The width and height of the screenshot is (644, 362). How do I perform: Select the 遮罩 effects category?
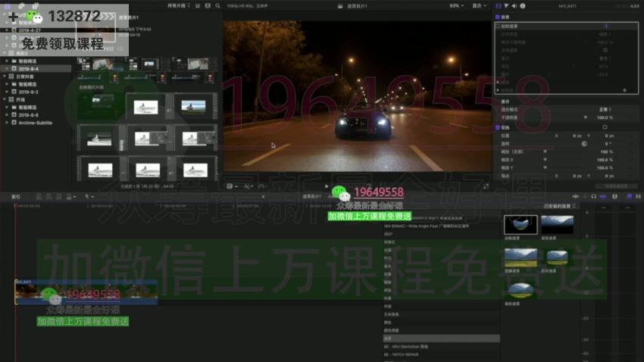(x=441, y=339)
